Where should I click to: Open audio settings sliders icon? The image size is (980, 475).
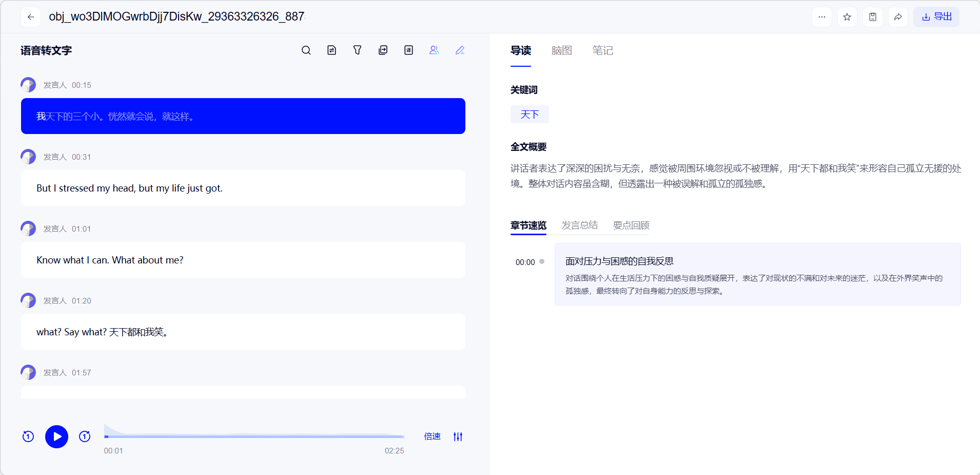pyautogui.click(x=458, y=436)
